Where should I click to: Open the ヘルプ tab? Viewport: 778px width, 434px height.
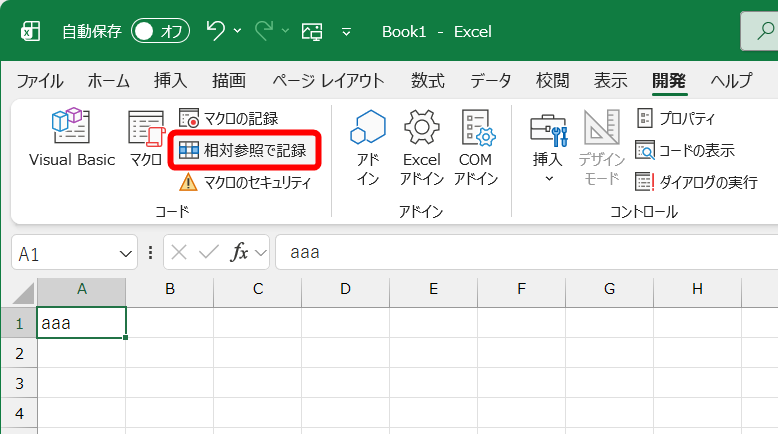tap(731, 80)
